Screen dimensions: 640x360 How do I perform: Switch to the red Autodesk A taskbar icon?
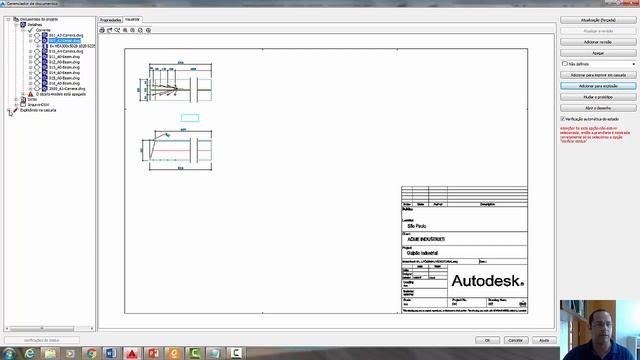(x=132, y=353)
